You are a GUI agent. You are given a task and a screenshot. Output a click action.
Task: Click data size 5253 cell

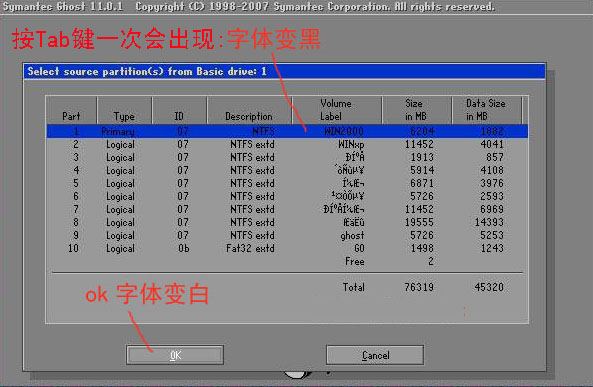coord(492,235)
